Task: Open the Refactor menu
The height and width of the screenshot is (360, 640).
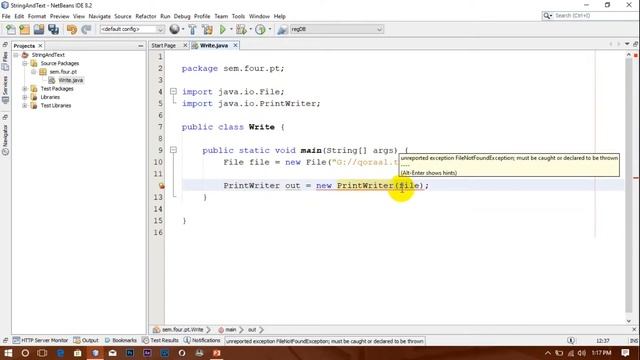Action: 146,16
